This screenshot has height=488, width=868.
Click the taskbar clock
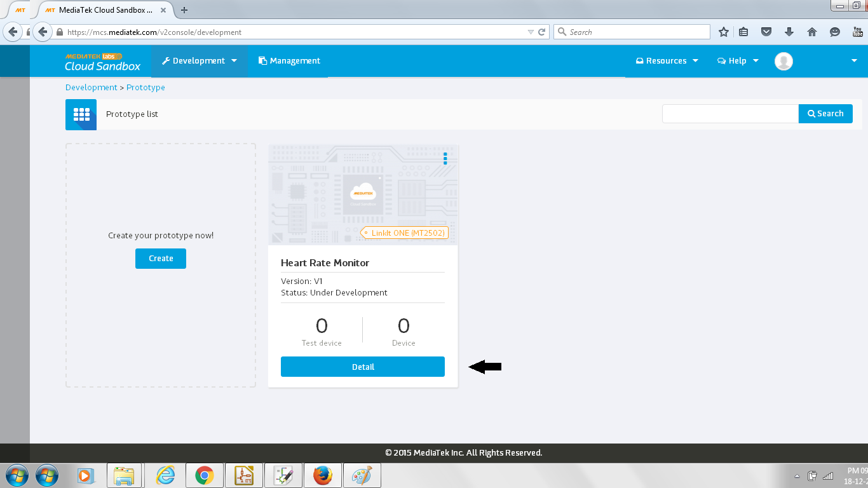[857, 476]
